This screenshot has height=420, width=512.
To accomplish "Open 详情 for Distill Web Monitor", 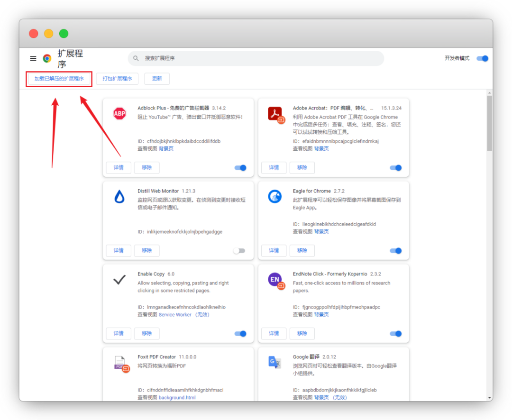I will [119, 250].
